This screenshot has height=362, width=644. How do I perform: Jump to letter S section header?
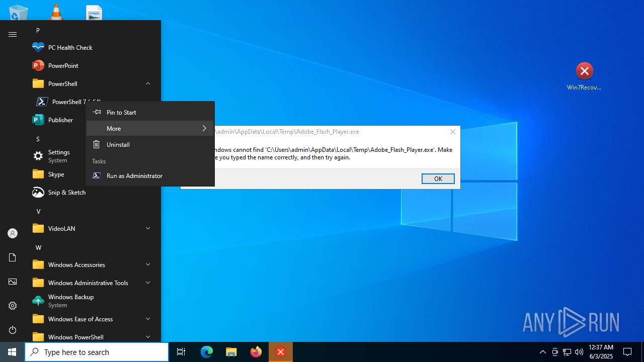38,139
